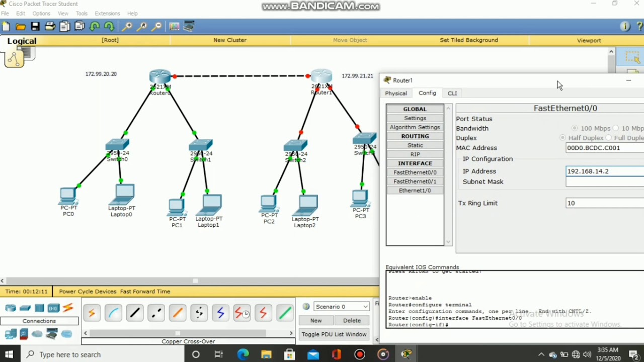Open Algorithm Settings in Router1 config

415,127
